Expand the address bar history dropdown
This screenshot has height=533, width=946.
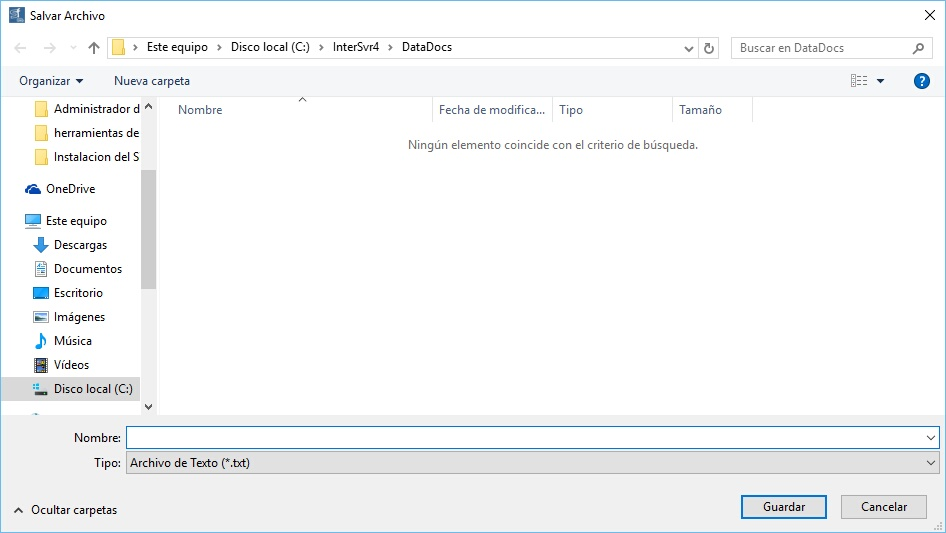(689, 48)
